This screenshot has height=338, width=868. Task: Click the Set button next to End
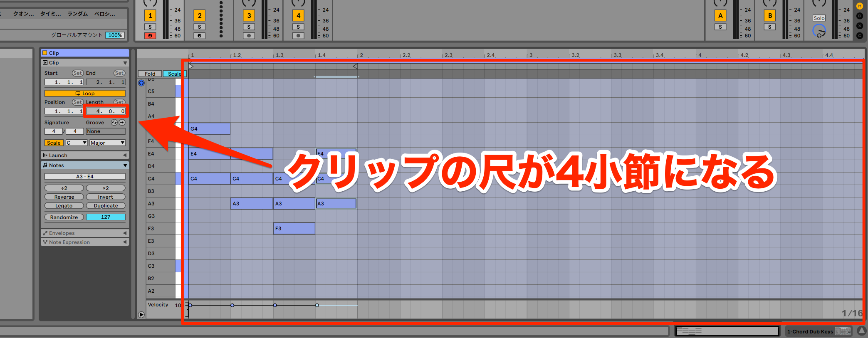[x=119, y=73]
